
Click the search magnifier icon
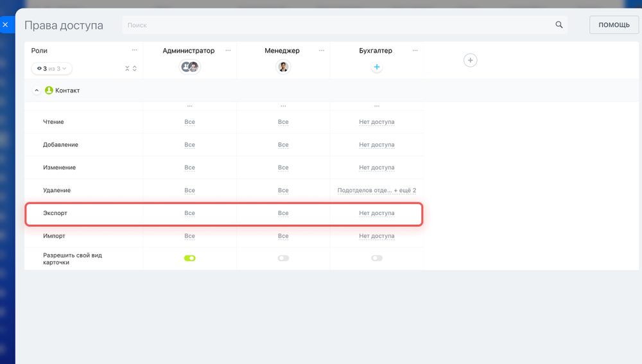(x=559, y=25)
